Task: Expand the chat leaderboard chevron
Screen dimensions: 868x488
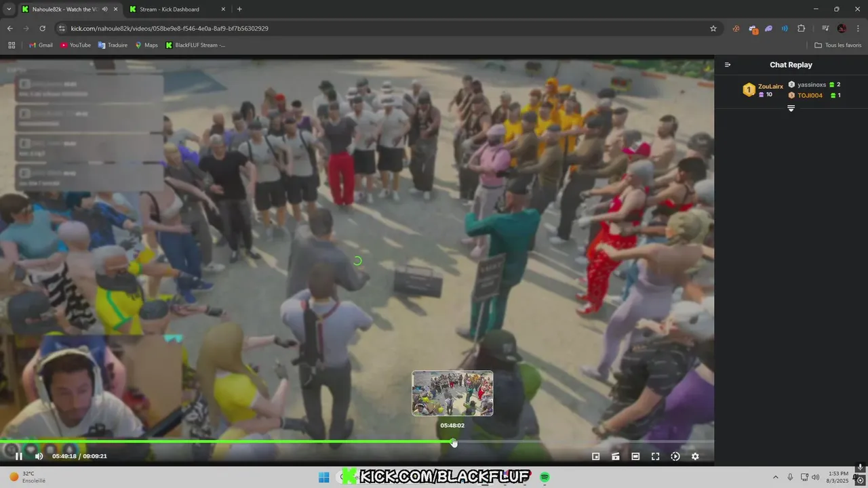Action: tap(791, 108)
